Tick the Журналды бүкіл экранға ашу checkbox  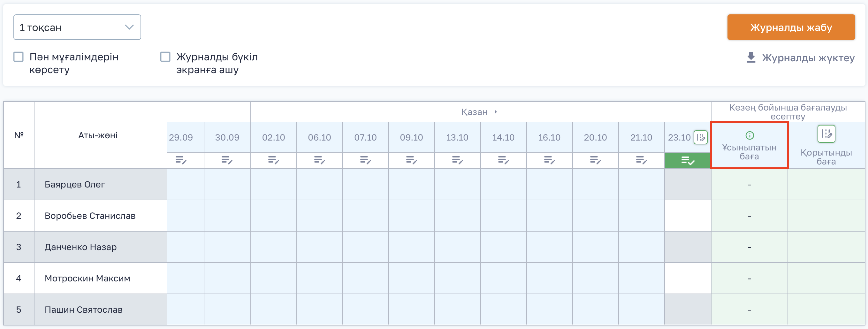165,57
